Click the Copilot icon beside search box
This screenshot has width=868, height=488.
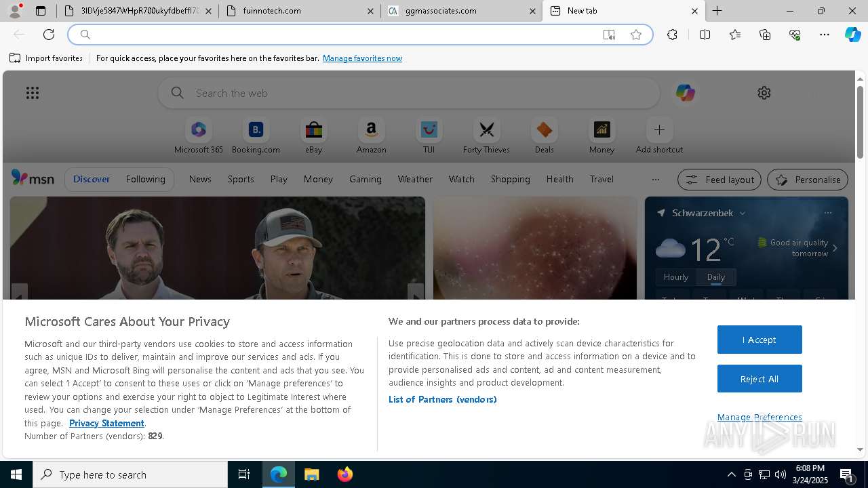tap(685, 93)
